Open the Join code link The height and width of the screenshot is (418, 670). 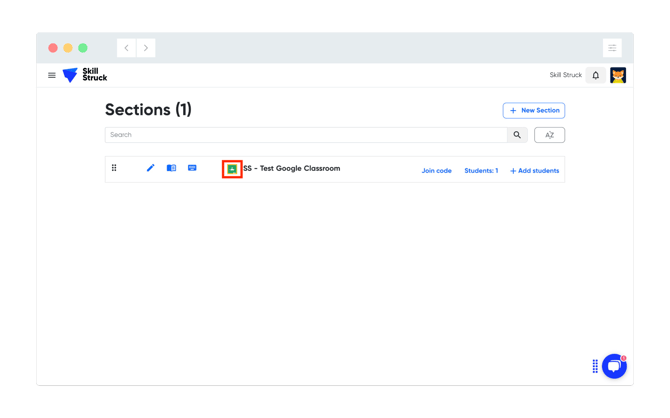point(436,171)
